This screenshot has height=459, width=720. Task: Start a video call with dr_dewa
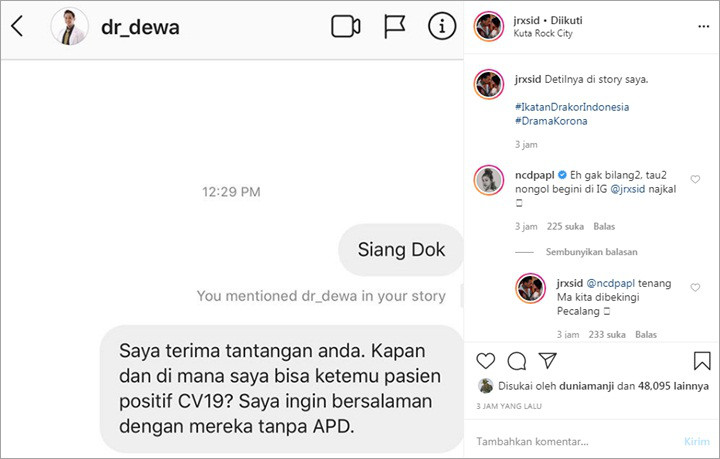coord(346,27)
